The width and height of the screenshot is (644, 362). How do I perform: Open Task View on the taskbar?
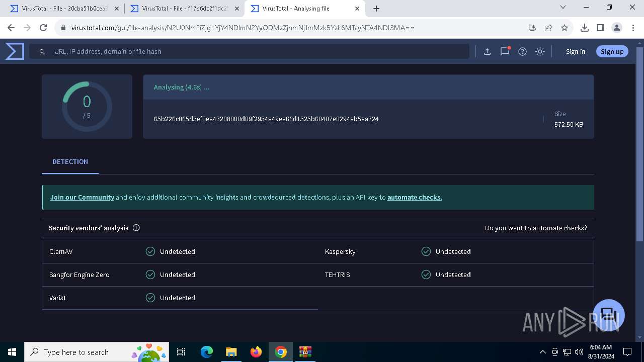(181, 352)
